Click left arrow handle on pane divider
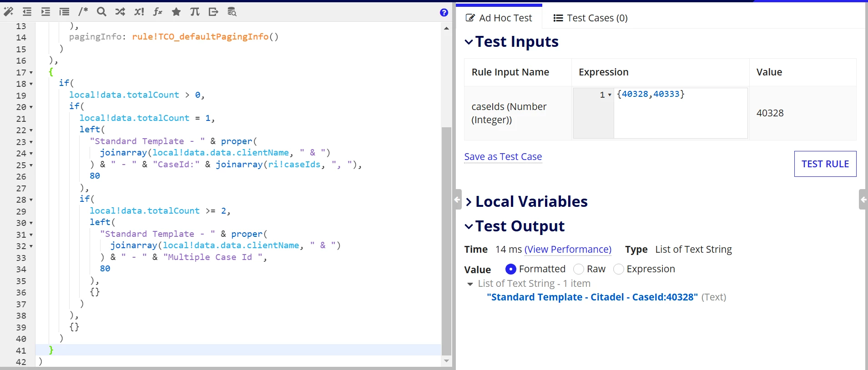The height and width of the screenshot is (370, 868). (457, 200)
